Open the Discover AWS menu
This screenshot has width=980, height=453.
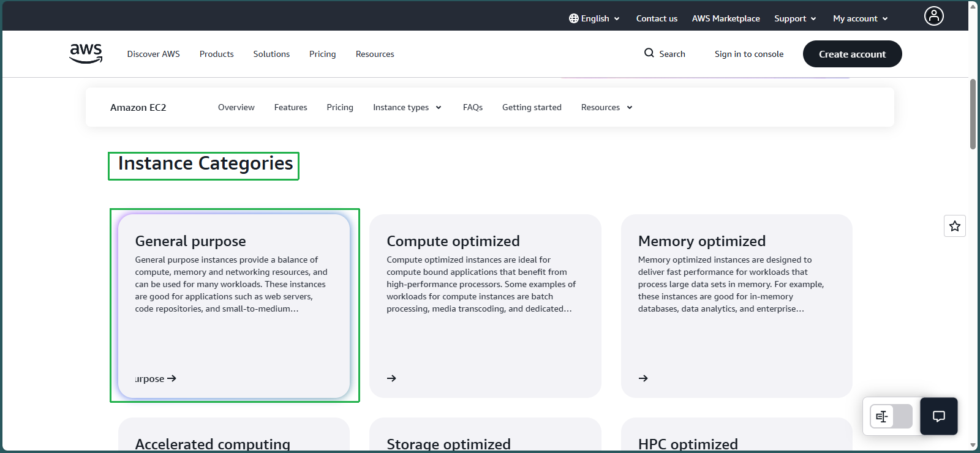pos(153,54)
